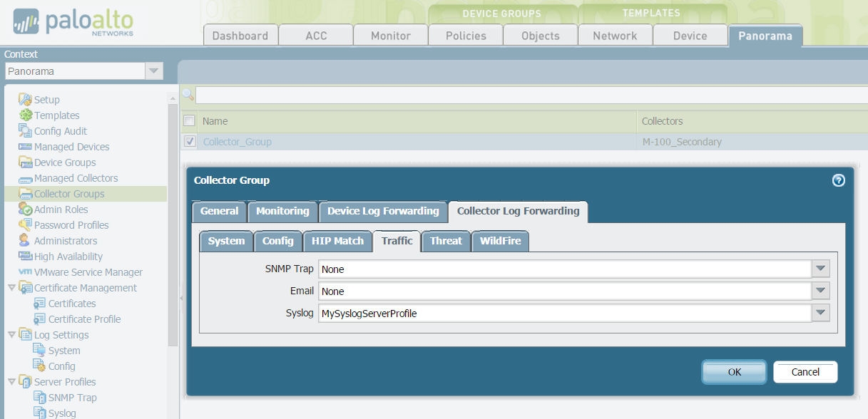868x419 pixels.
Task: Open help for Collector Group dialog
Action: coord(839,180)
